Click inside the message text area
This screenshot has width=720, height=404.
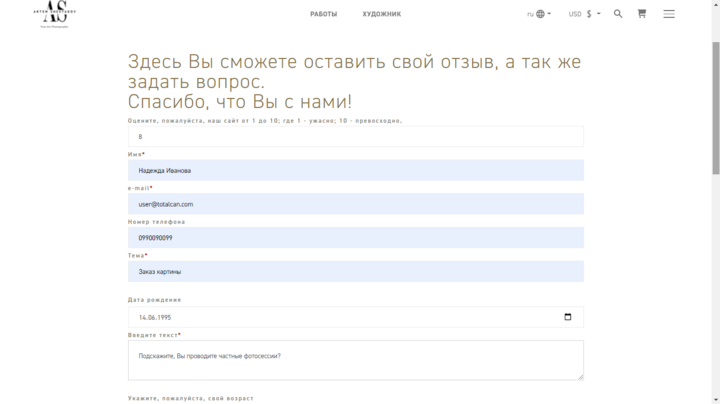(x=355, y=359)
